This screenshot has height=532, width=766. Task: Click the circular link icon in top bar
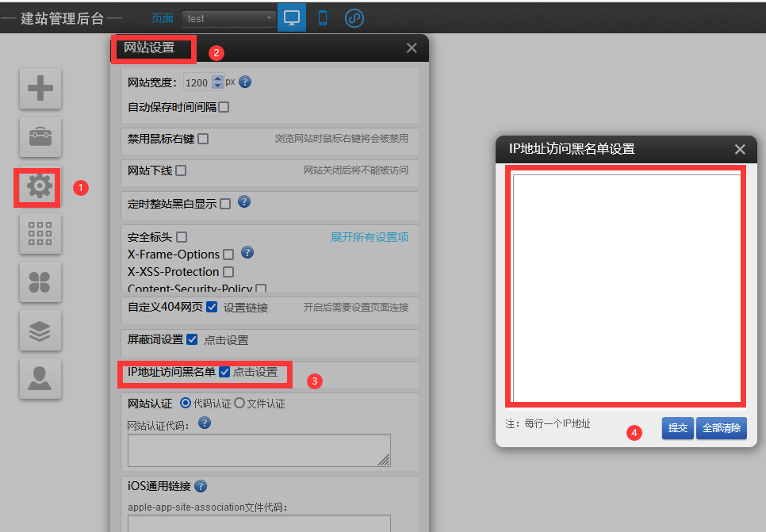pos(354,18)
